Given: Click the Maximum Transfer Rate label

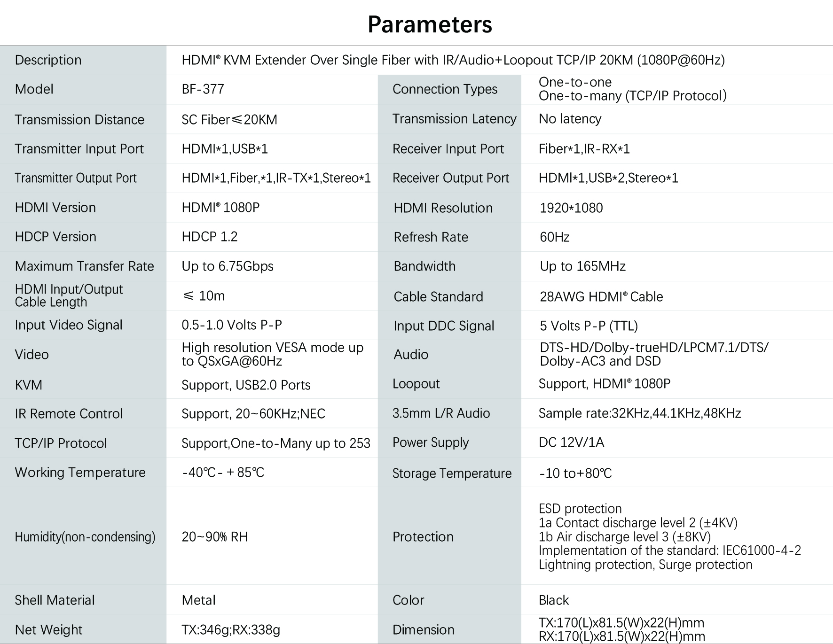Looking at the screenshot, I should point(84,266).
